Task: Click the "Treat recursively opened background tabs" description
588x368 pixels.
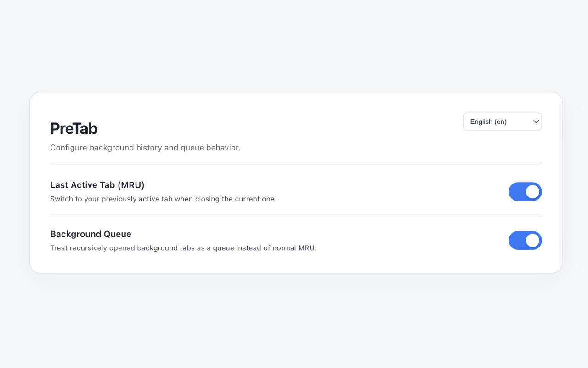Action: (x=183, y=248)
